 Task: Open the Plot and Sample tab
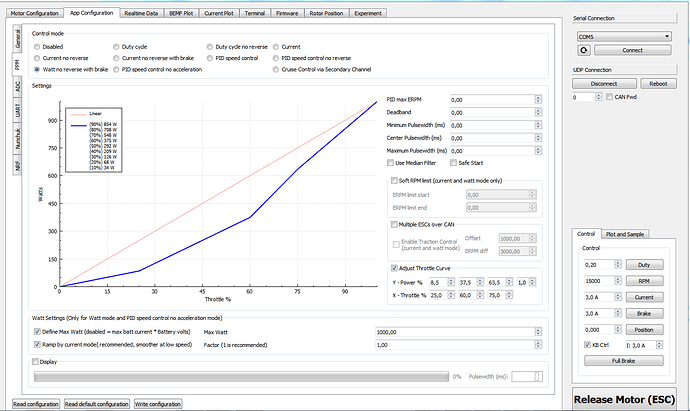pos(626,234)
